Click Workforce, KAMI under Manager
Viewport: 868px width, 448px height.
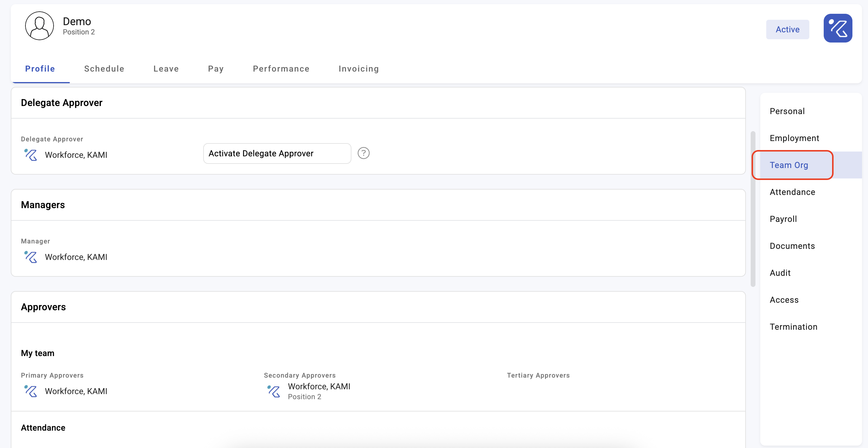pyautogui.click(x=76, y=257)
